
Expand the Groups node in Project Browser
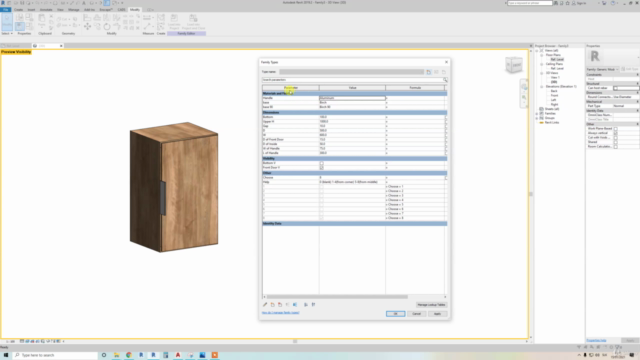(x=537, y=118)
